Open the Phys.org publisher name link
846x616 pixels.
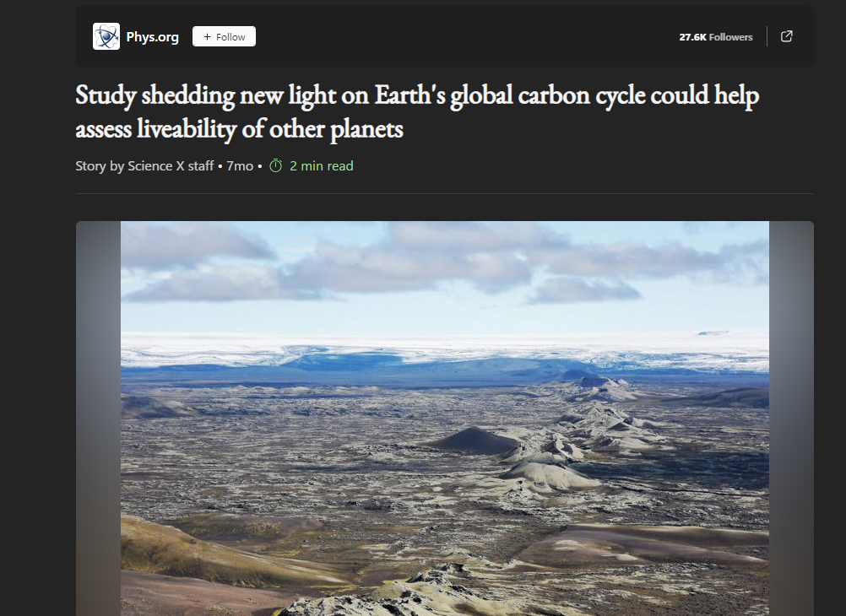click(152, 36)
